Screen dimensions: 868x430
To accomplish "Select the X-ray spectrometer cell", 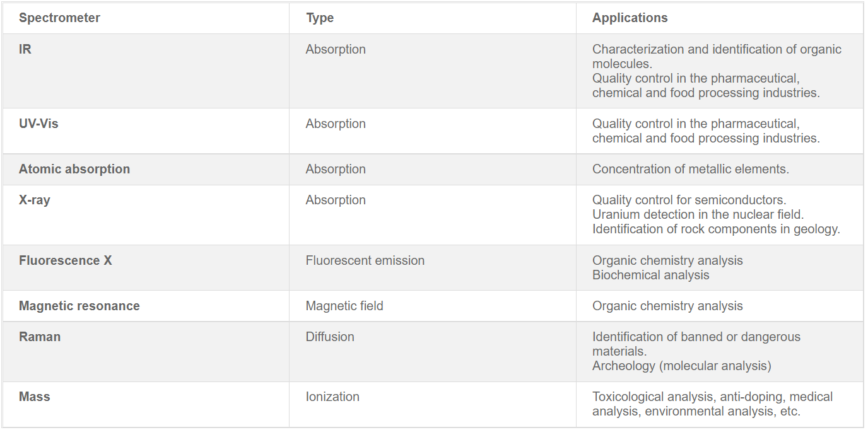I will click(x=35, y=200).
